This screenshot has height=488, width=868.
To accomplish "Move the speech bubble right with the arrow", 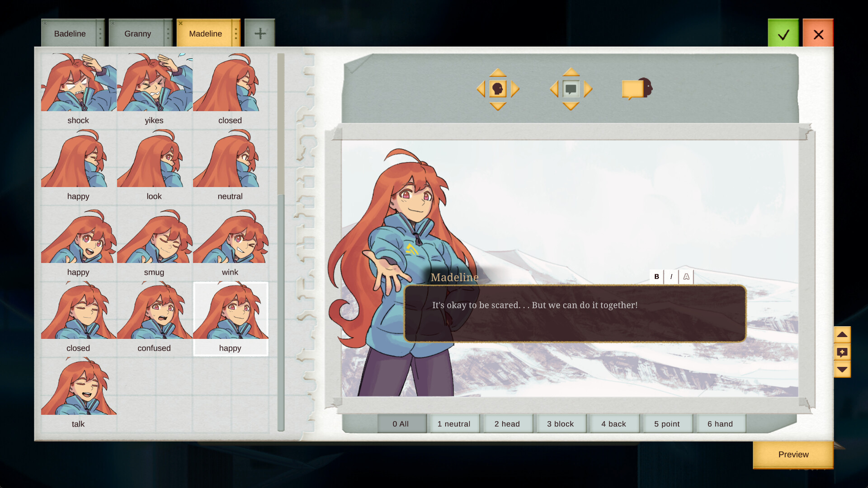I will pyautogui.click(x=588, y=89).
